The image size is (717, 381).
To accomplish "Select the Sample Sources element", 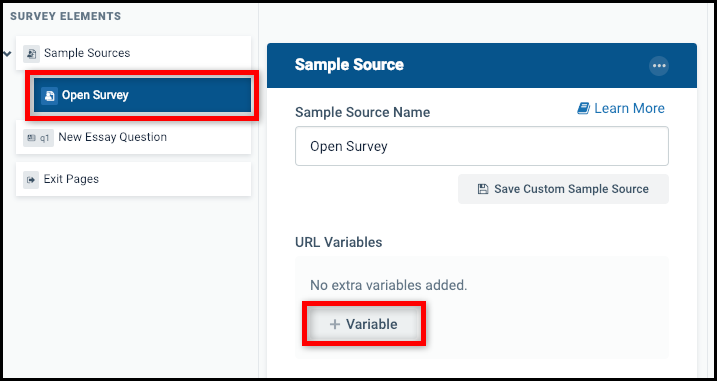I will point(134,53).
